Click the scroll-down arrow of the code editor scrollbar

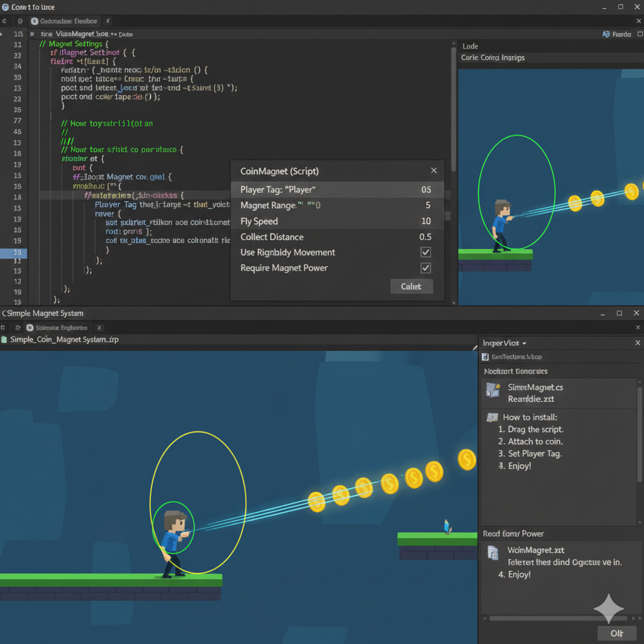coord(453,303)
